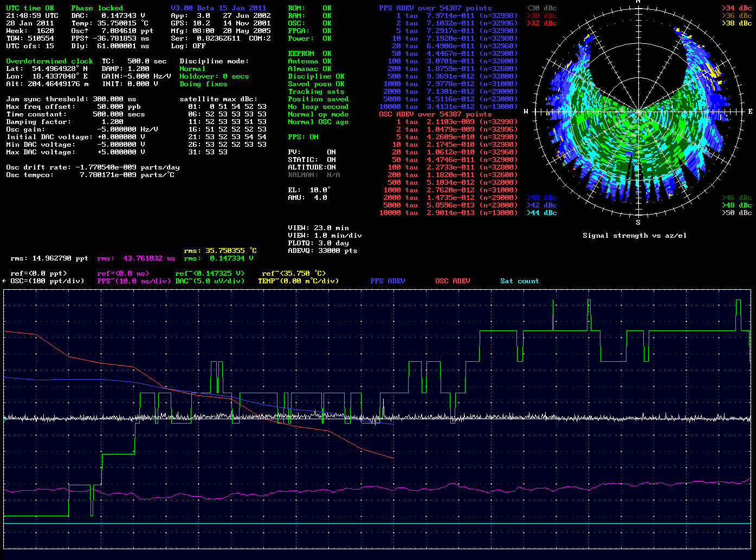The image size is (756, 560).
Task: Click the >44 dBc cyan legend entry
Action: click(541, 213)
